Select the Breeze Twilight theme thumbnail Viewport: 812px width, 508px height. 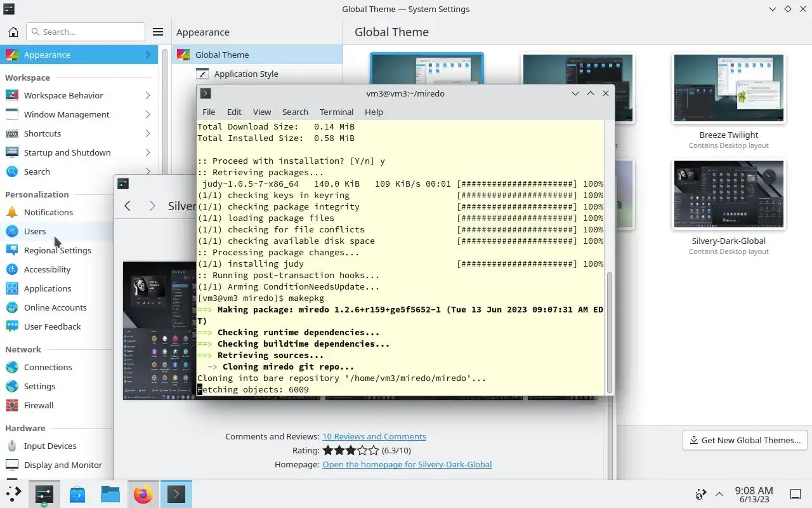(x=729, y=88)
